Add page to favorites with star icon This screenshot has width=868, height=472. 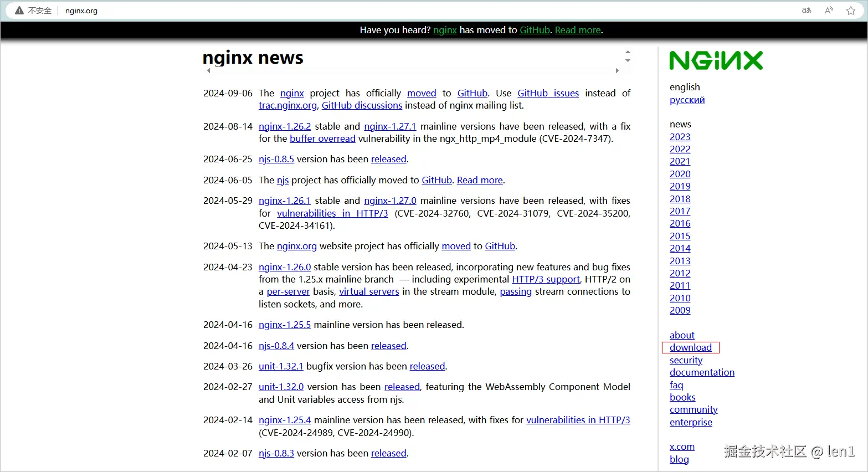pyautogui.click(x=851, y=11)
